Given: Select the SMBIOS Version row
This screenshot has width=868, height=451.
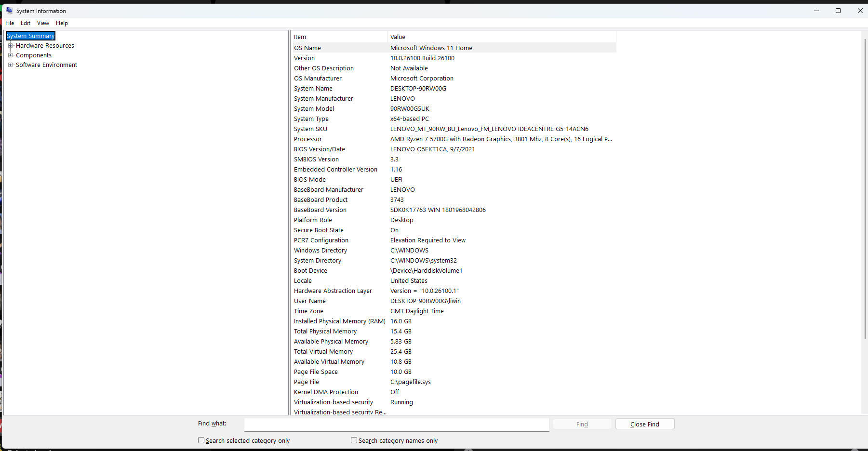Looking at the screenshot, I should click(454, 159).
